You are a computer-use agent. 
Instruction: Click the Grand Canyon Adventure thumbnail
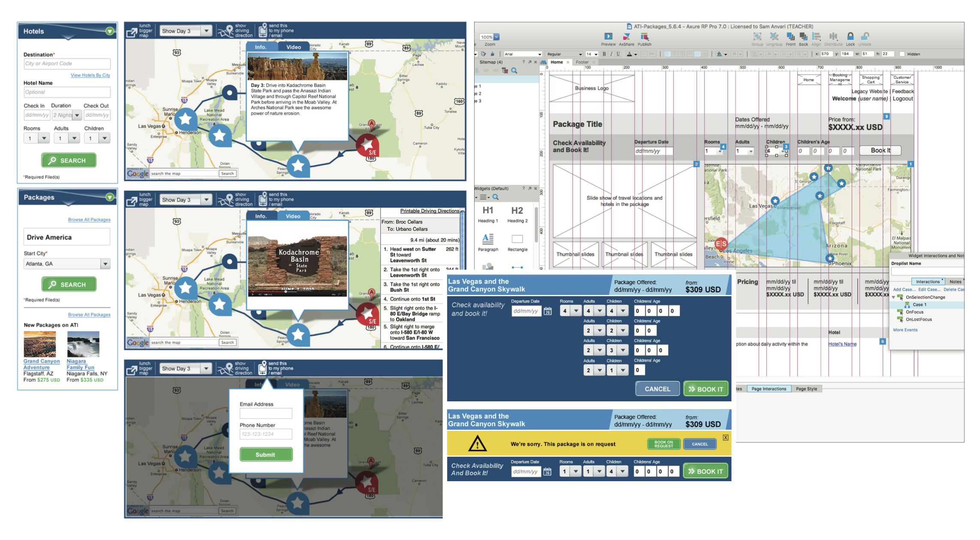pyautogui.click(x=39, y=344)
